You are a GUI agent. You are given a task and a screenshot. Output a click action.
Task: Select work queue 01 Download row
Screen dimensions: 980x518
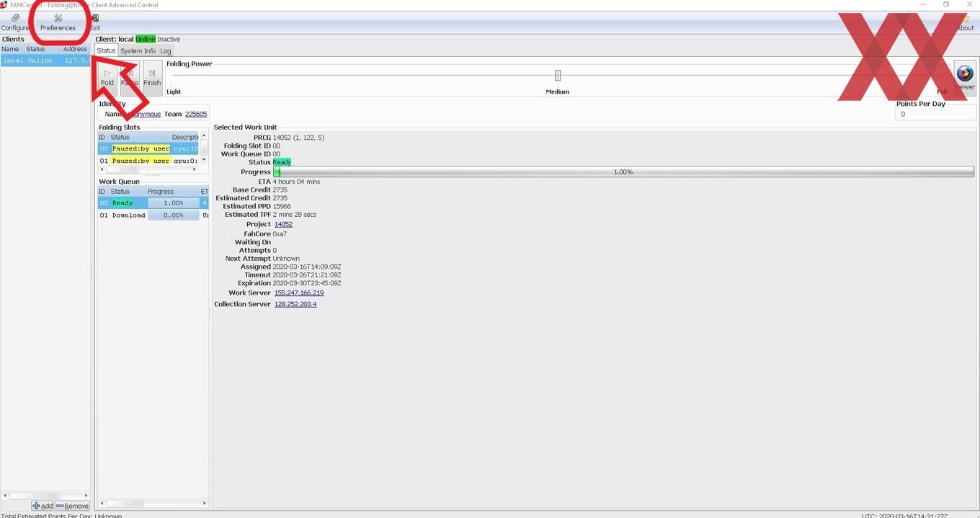(153, 215)
